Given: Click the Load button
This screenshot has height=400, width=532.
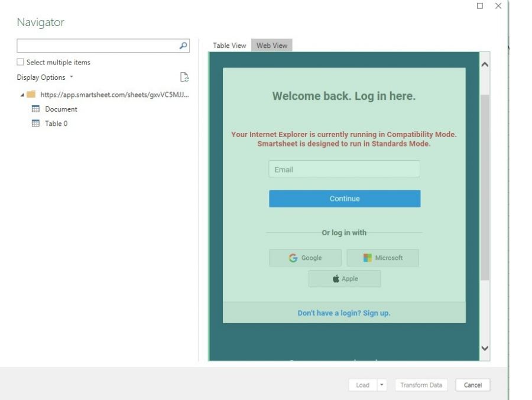Looking at the screenshot, I should pos(363,385).
